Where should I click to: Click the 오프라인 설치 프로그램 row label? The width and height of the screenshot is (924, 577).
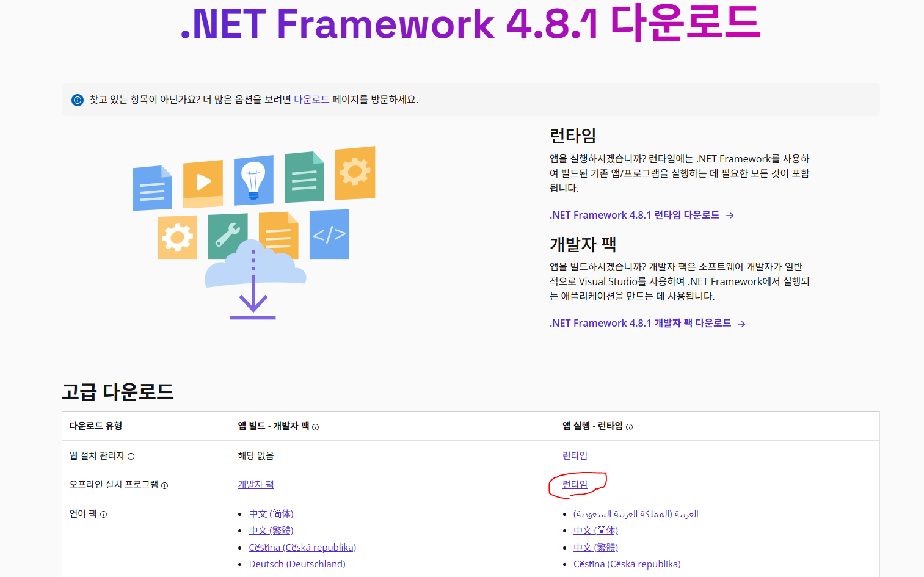(x=114, y=484)
